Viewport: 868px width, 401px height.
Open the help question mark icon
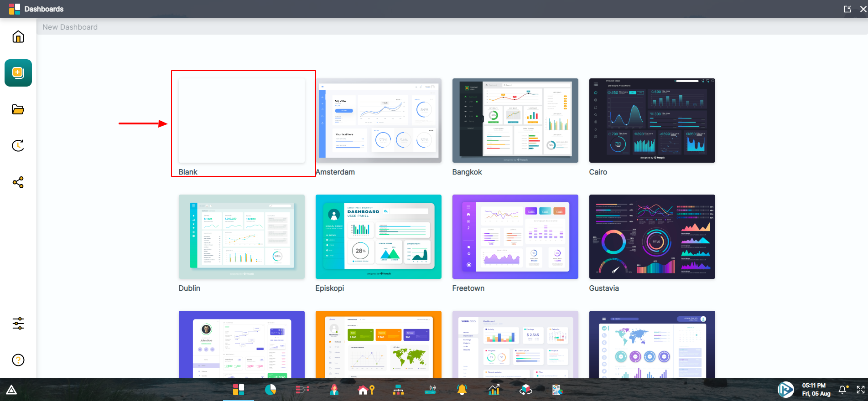tap(18, 360)
